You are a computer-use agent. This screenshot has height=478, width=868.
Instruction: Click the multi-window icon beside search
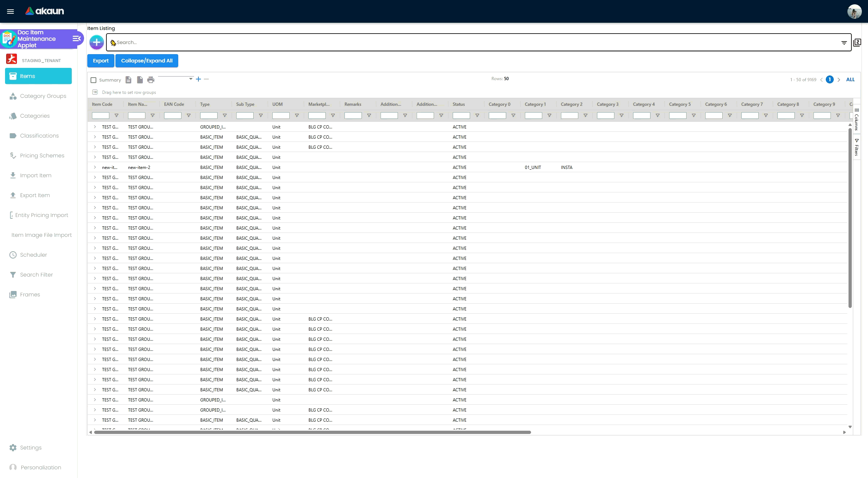[x=857, y=43]
